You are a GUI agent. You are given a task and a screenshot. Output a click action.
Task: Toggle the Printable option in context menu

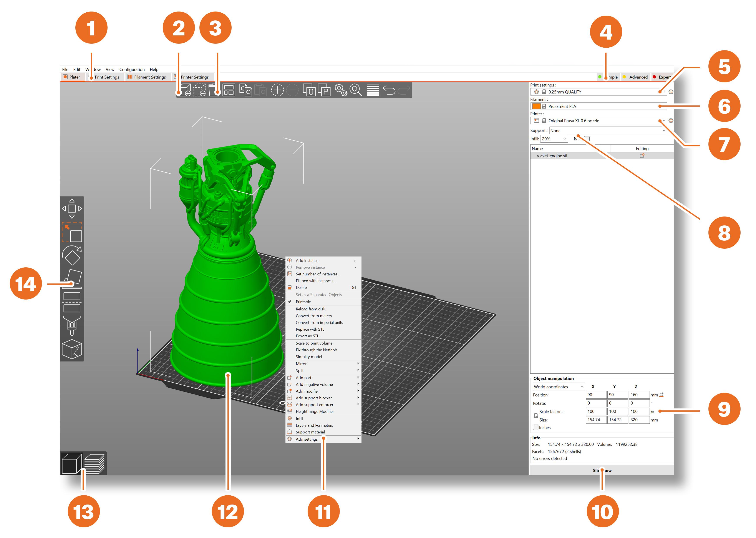[x=303, y=302]
